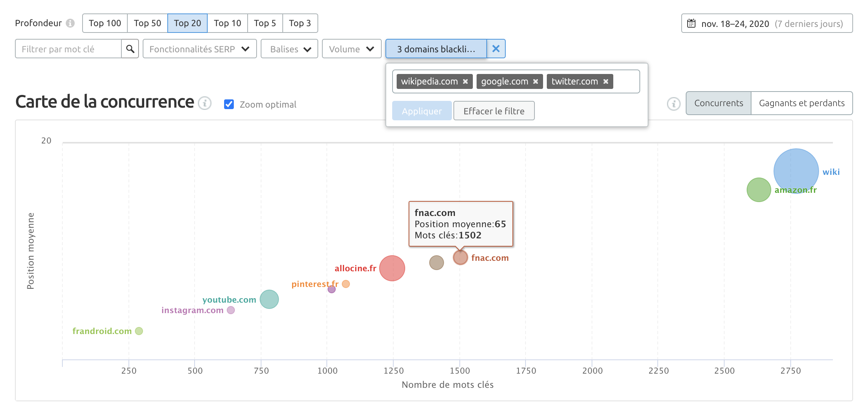
Task: Uncheck the Zoom optimal checkbox
Action: (x=229, y=104)
